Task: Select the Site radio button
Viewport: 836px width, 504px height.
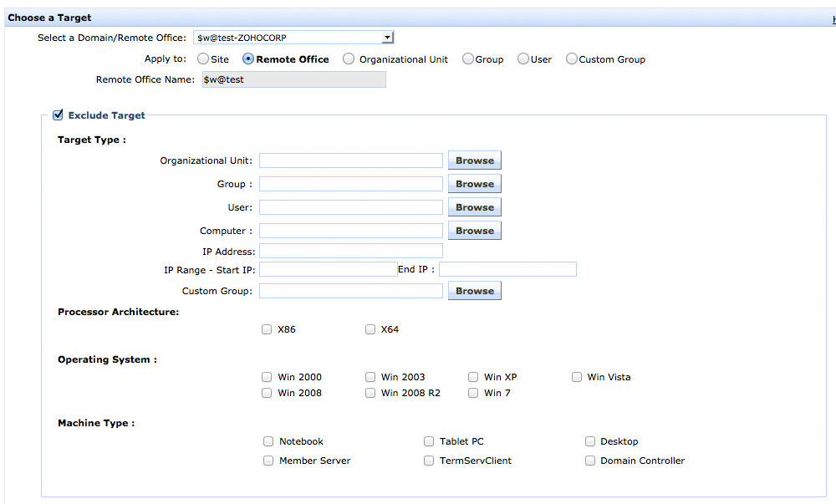Action: pos(203,59)
